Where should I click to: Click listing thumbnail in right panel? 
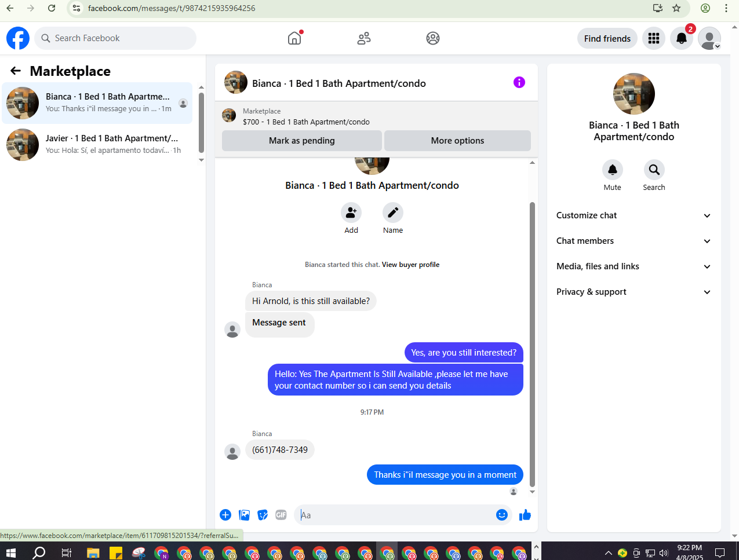point(634,94)
